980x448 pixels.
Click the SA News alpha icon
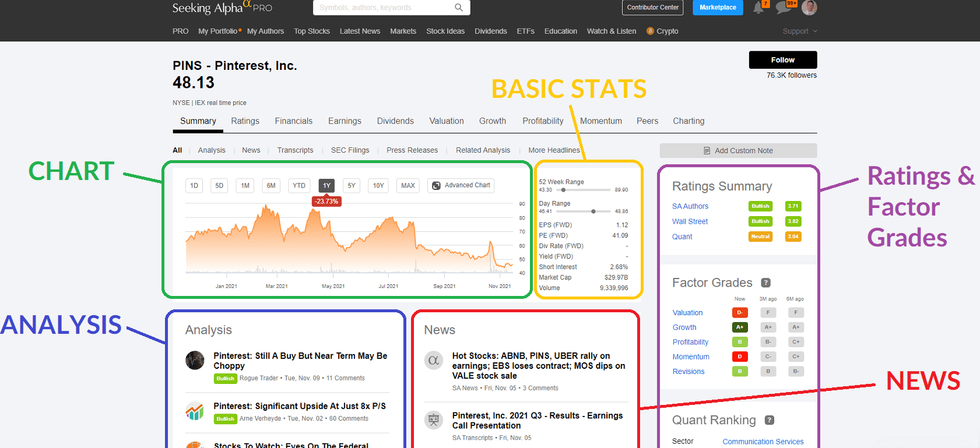click(x=434, y=361)
